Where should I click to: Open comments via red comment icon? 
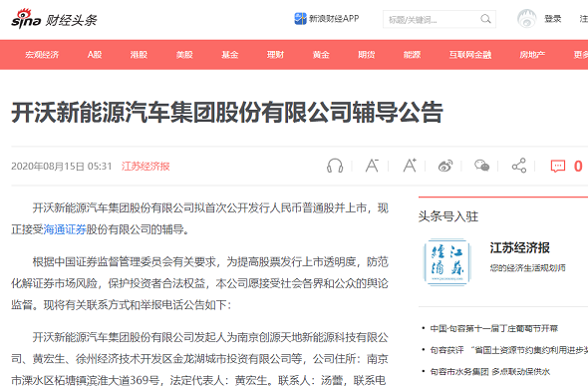558,166
